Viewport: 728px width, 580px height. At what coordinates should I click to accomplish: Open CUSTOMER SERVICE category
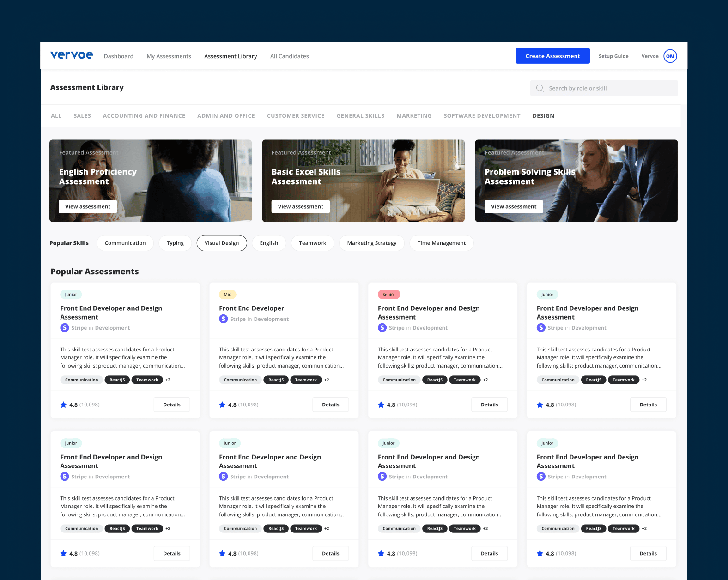[296, 116]
